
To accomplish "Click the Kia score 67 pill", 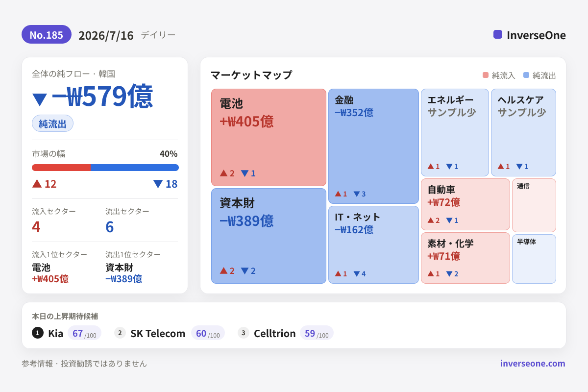I will click(84, 333).
